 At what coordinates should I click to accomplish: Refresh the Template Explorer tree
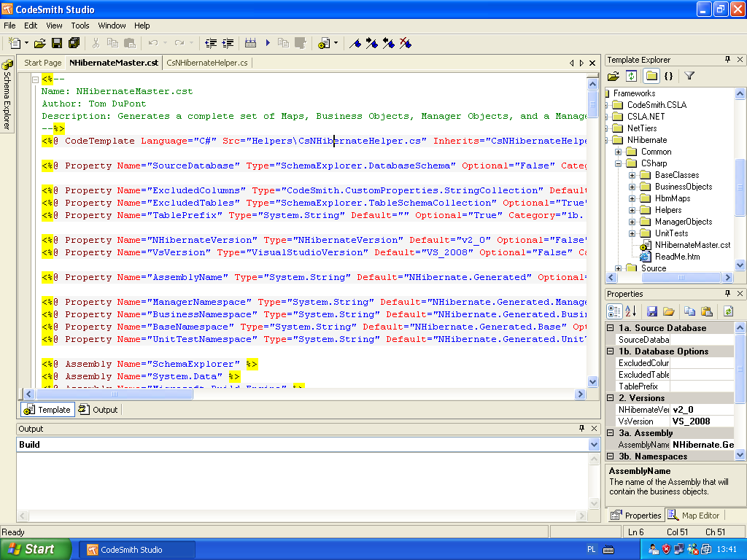(x=631, y=76)
